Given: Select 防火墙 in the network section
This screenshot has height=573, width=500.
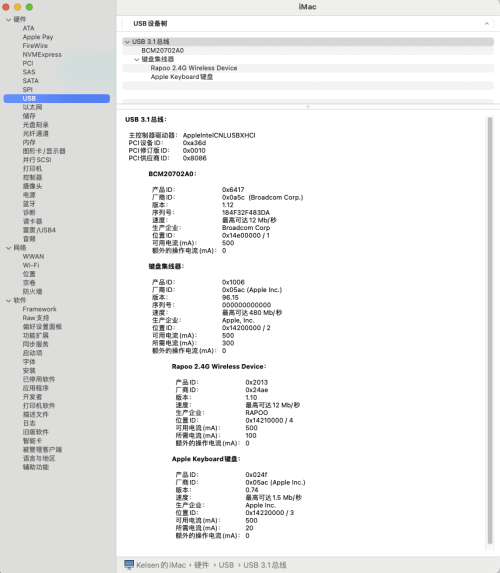Looking at the screenshot, I should (x=32, y=292).
